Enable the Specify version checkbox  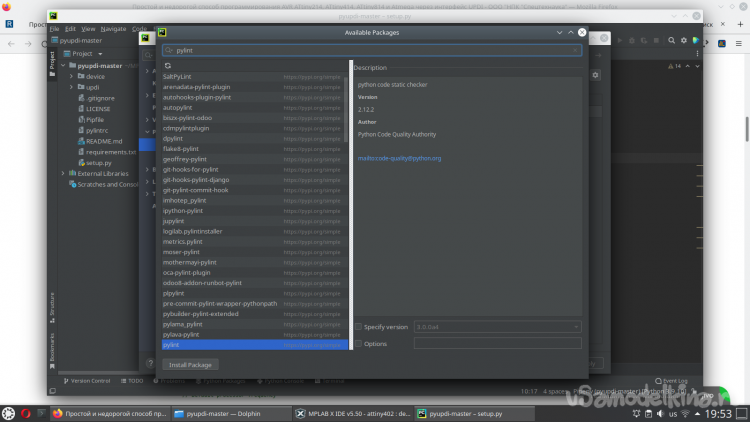point(360,326)
